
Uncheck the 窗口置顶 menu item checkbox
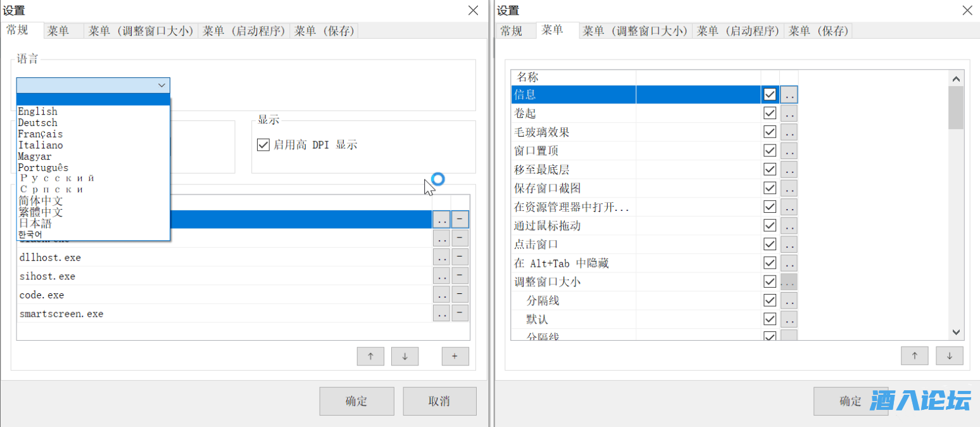coord(770,151)
